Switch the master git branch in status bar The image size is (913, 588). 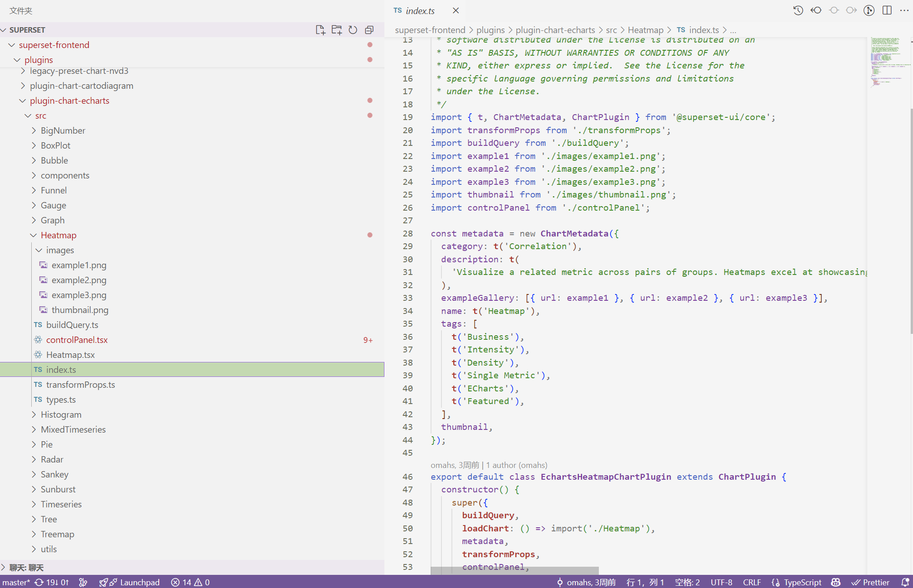point(16,582)
